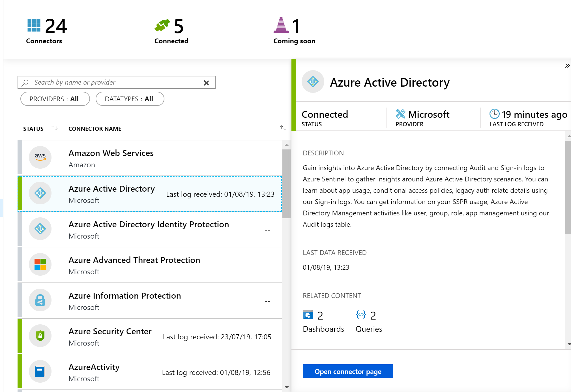Collapse the details pane with double chevron
571x392 pixels.
coord(567,66)
